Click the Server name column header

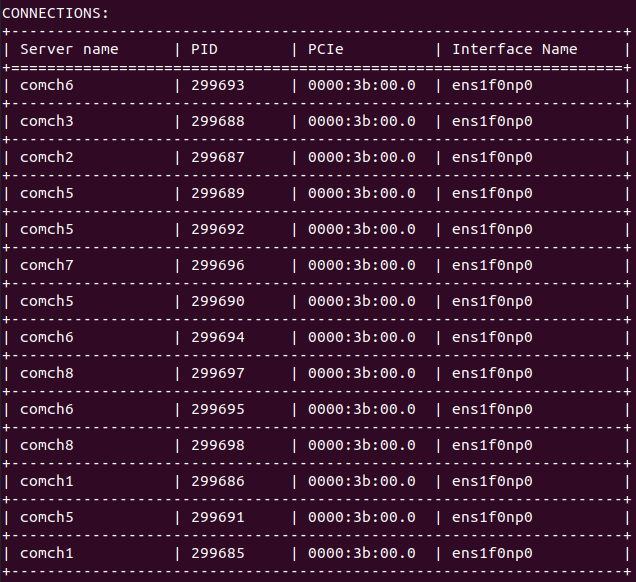[69, 49]
